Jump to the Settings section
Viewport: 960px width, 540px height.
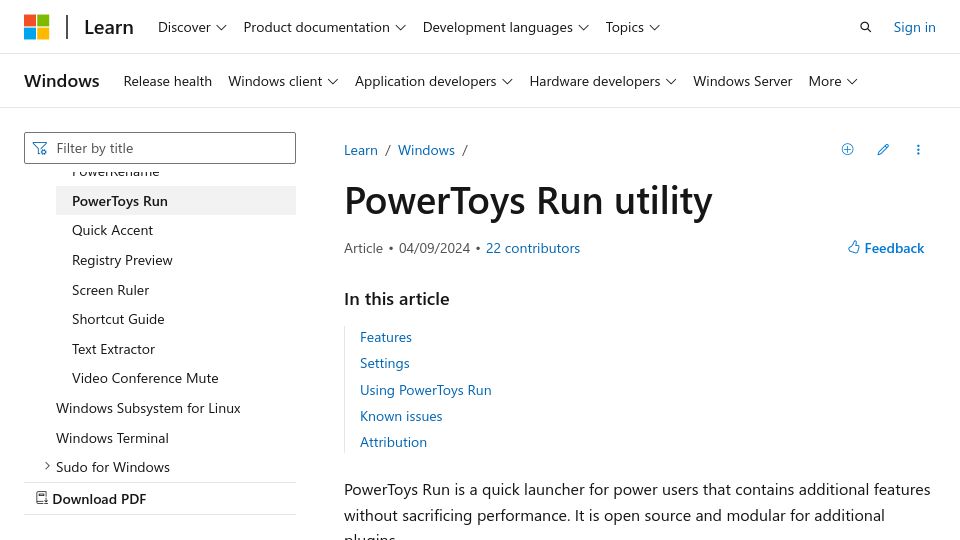pyautogui.click(x=384, y=364)
